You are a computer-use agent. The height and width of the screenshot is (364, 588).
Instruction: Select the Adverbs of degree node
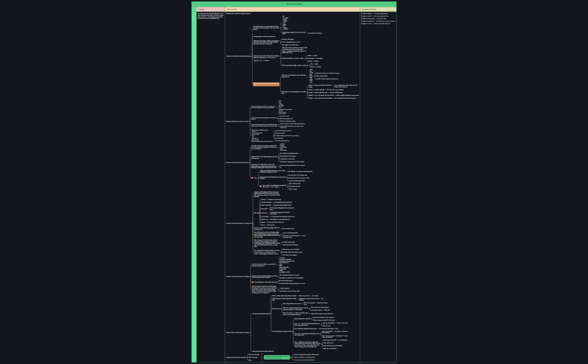pos(238,277)
